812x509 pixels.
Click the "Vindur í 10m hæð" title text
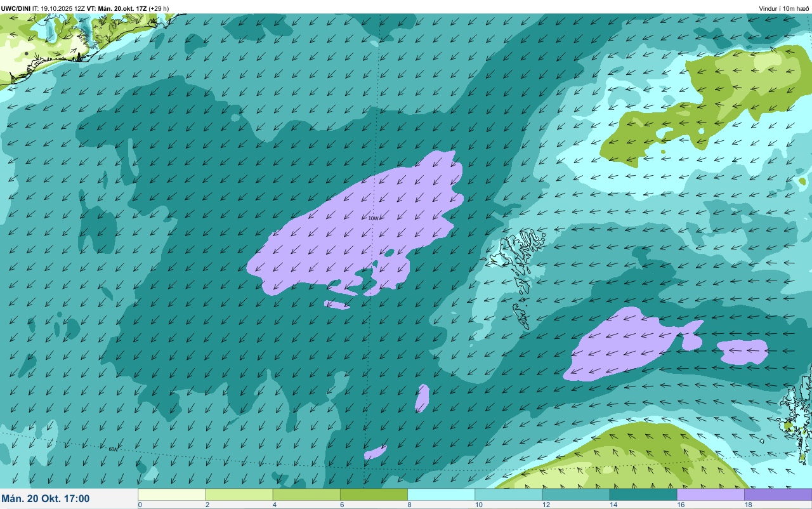pos(784,8)
